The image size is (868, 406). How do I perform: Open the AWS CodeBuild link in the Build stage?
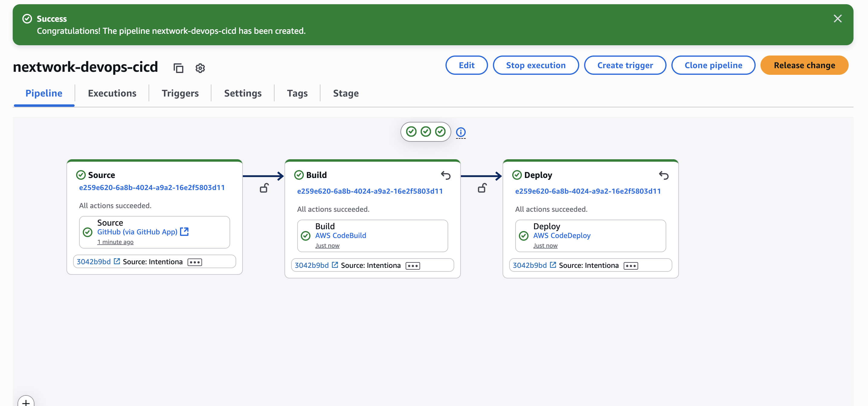coord(340,235)
